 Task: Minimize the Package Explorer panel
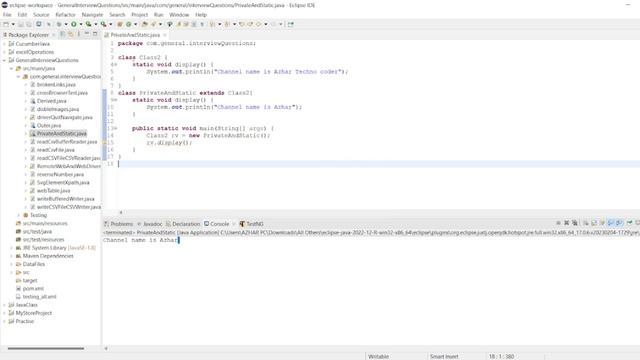[x=87, y=34]
